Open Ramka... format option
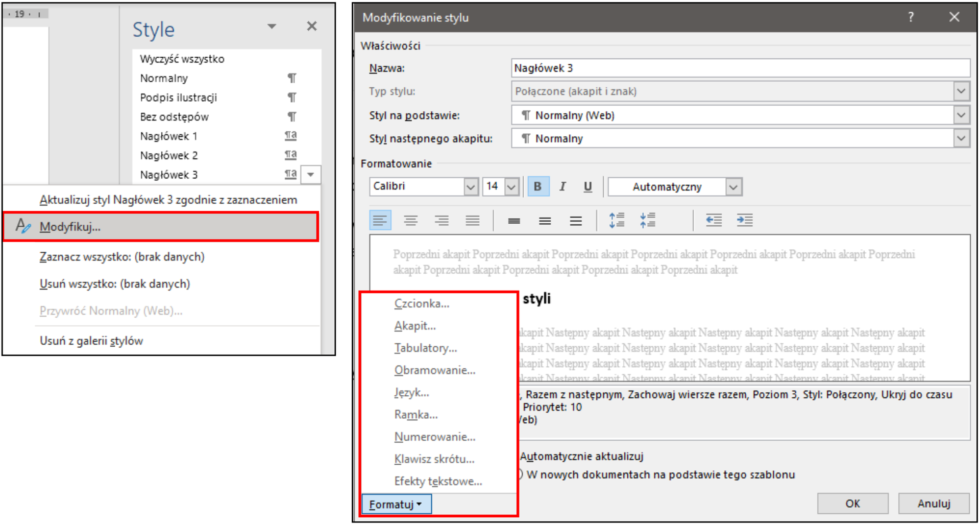The width and height of the screenshot is (980, 525). point(416,414)
